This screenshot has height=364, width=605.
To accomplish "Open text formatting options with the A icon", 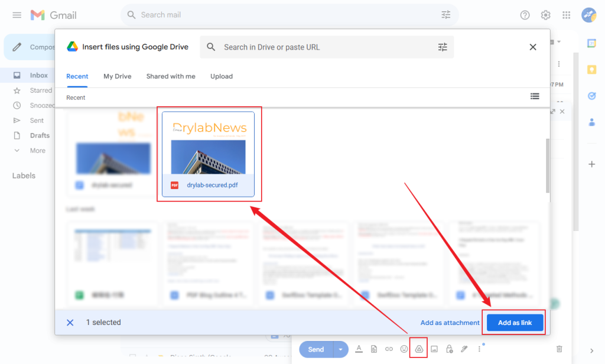I will coord(359,349).
